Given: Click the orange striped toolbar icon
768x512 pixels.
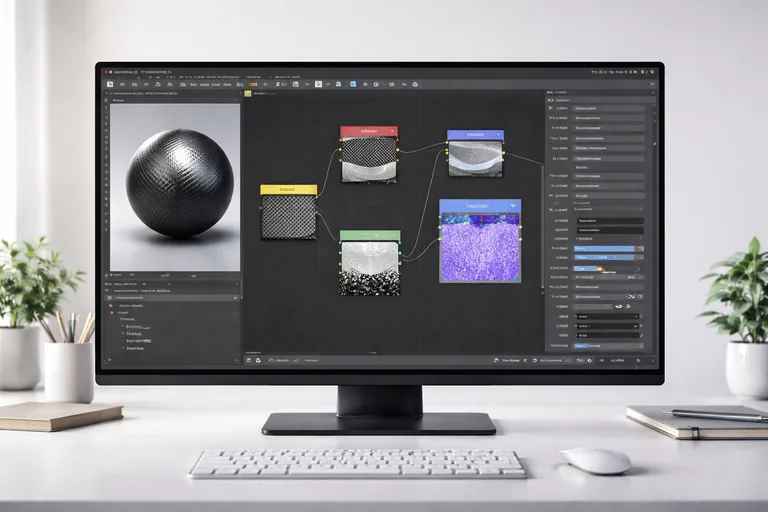Looking at the screenshot, I should coord(253,84).
